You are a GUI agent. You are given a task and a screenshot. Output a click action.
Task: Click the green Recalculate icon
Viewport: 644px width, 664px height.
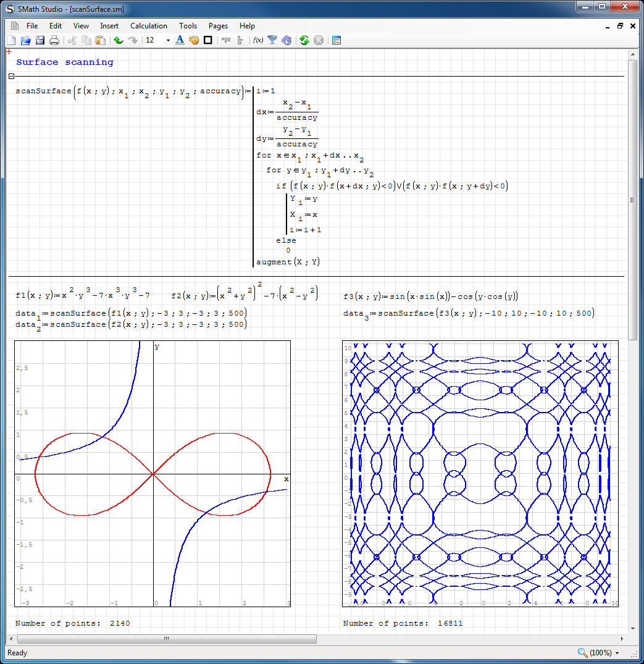[x=304, y=41]
